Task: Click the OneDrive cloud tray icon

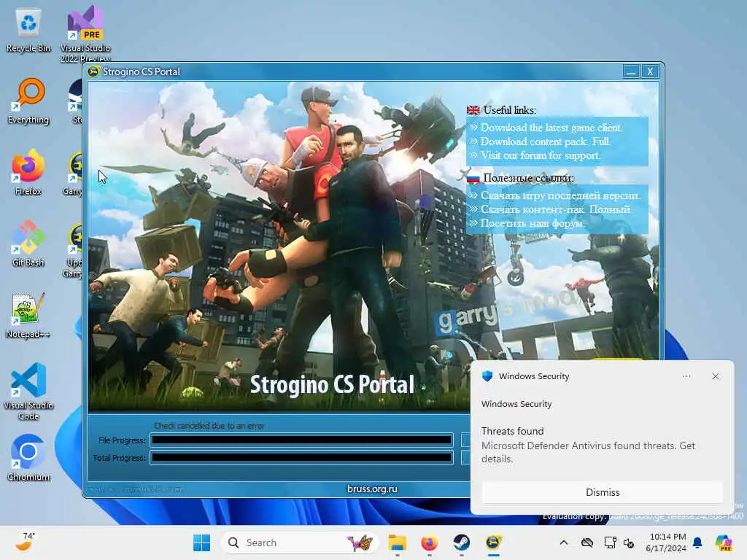Action: pos(587,542)
